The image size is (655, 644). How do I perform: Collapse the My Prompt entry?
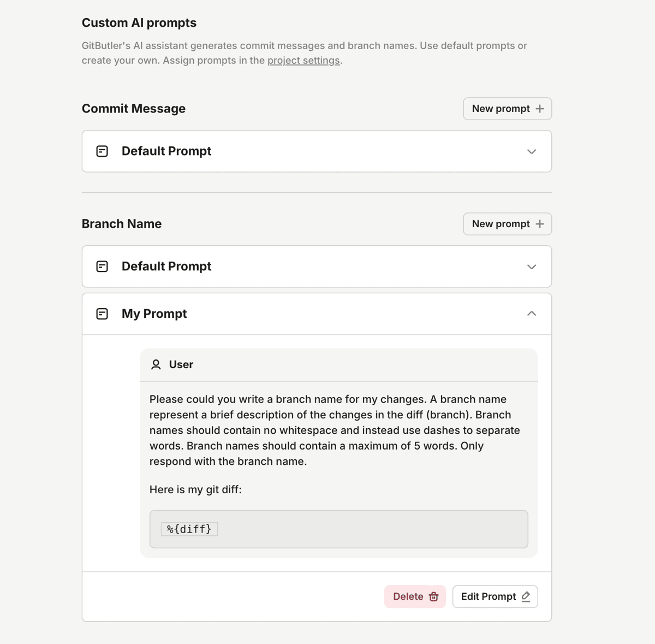click(x=532, y=314)
